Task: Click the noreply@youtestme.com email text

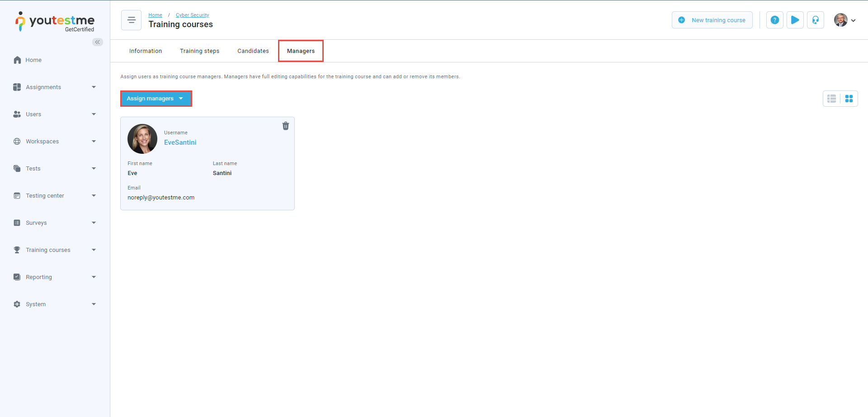Action: (161, 198)
